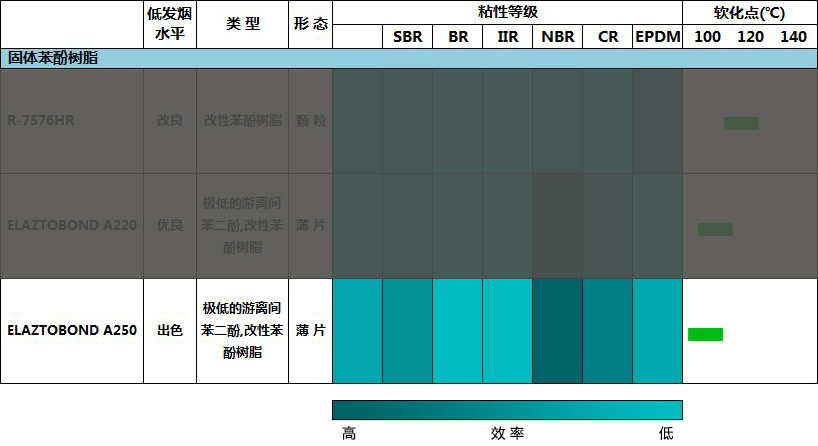The height and width of the screenshot is (446, 818).
Task: Click 改良 rating in R-7576HR row
Action: (x=170, y=120)
